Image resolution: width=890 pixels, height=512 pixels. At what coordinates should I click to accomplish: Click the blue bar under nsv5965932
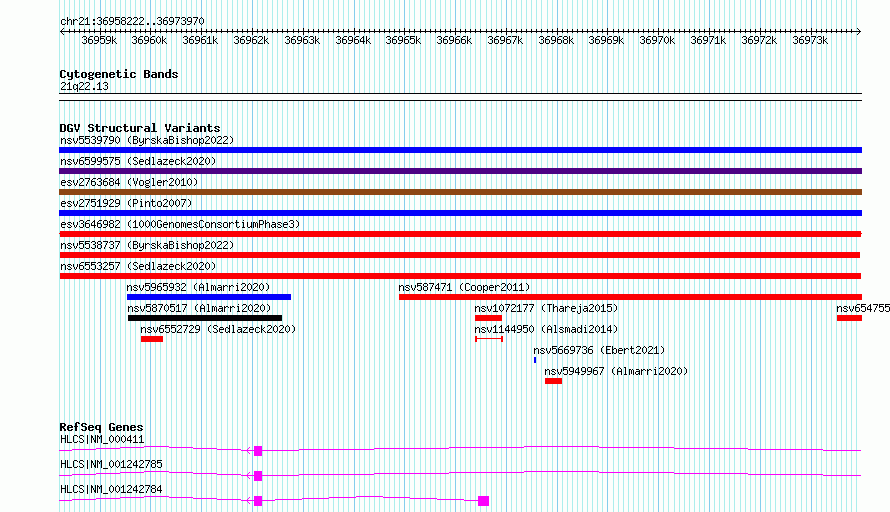coord(209,297)
